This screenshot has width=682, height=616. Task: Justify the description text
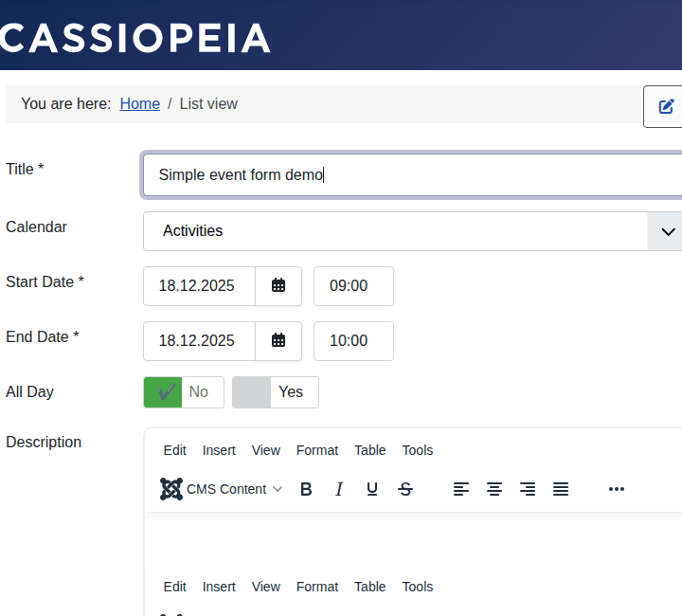pos(561,489)
